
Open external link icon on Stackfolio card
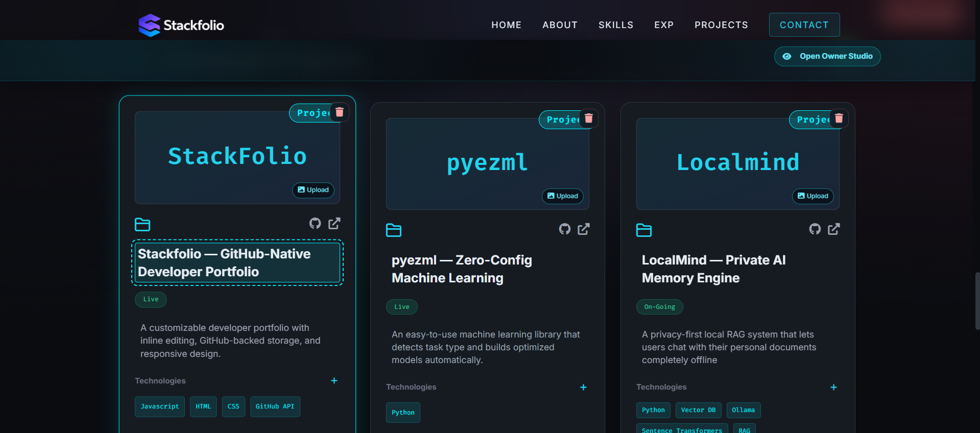334,223
